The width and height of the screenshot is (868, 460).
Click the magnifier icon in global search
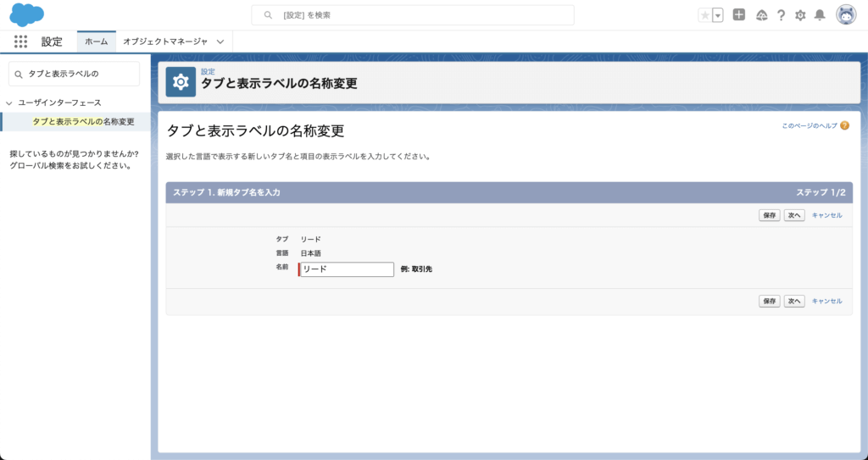pyautogui.click(x=268, y=15)
